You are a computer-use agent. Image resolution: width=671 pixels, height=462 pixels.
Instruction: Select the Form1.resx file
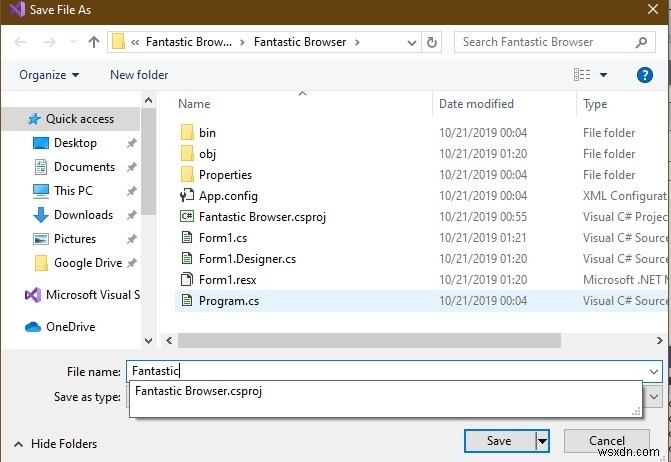227,280
